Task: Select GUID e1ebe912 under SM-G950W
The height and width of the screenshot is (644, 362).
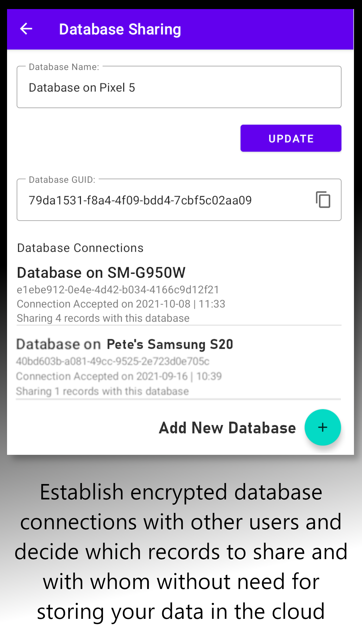Action: (118, 289)
